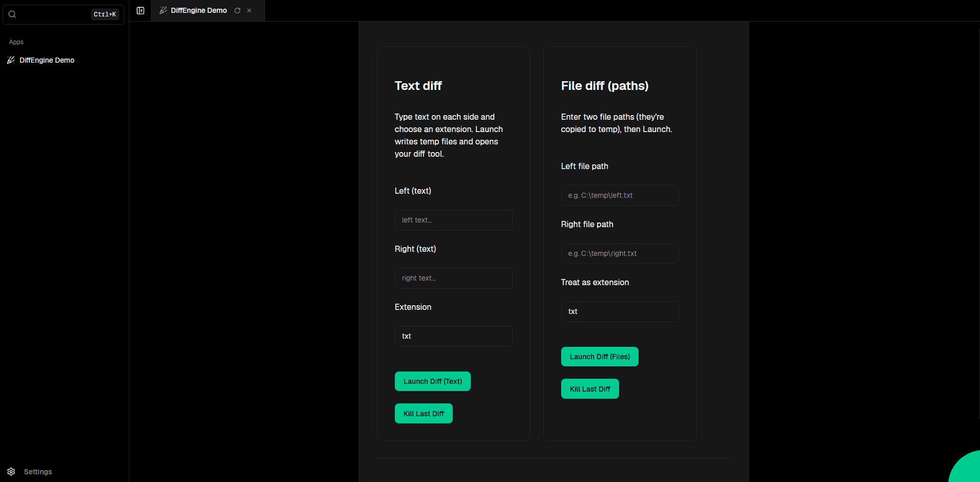Image resolution: width=980 pixels, height=482 pixels.
Task: Click the Treat as extension field
Action: (620, 312)
